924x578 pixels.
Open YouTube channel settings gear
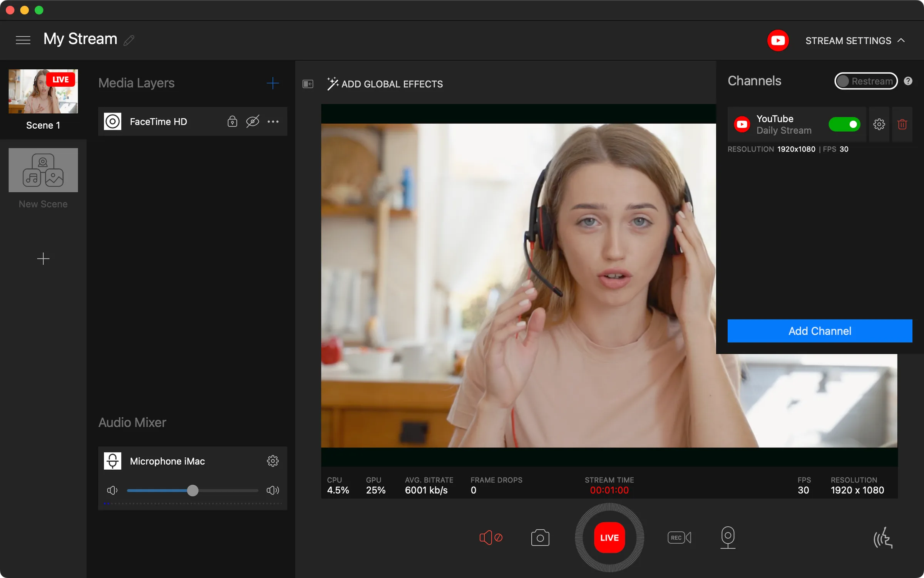[x=880, y=124]
